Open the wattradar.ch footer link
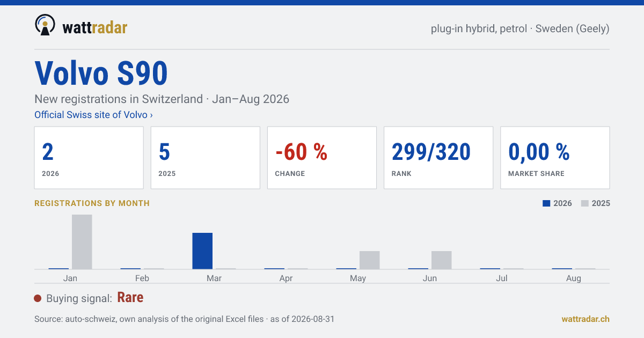Viewport: 644px width, 338px height. coord(586,319)
